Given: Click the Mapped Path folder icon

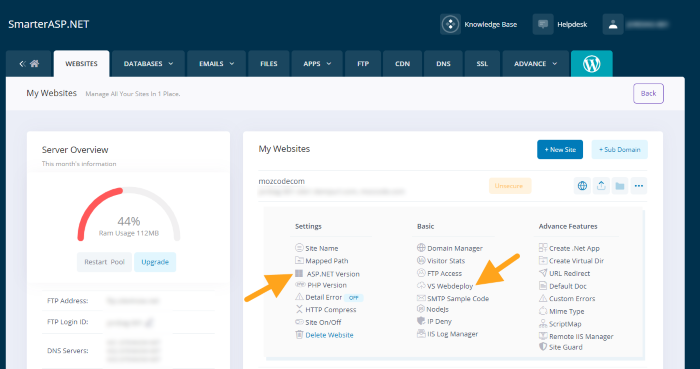Looking at the screenshot, I should coord(299,261).
